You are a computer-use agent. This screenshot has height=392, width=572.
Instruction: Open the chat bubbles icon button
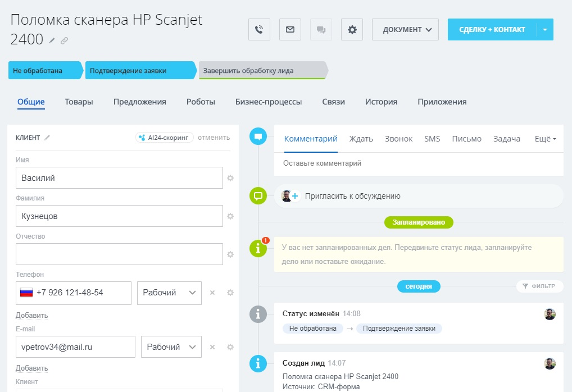(x=321, y=30)
